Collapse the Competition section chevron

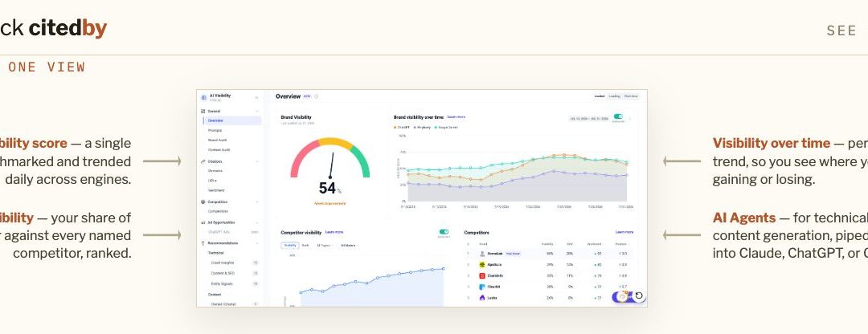(257, 202)
